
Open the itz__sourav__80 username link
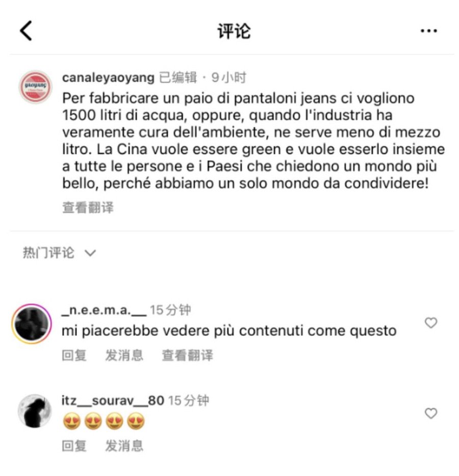[113, 401]
